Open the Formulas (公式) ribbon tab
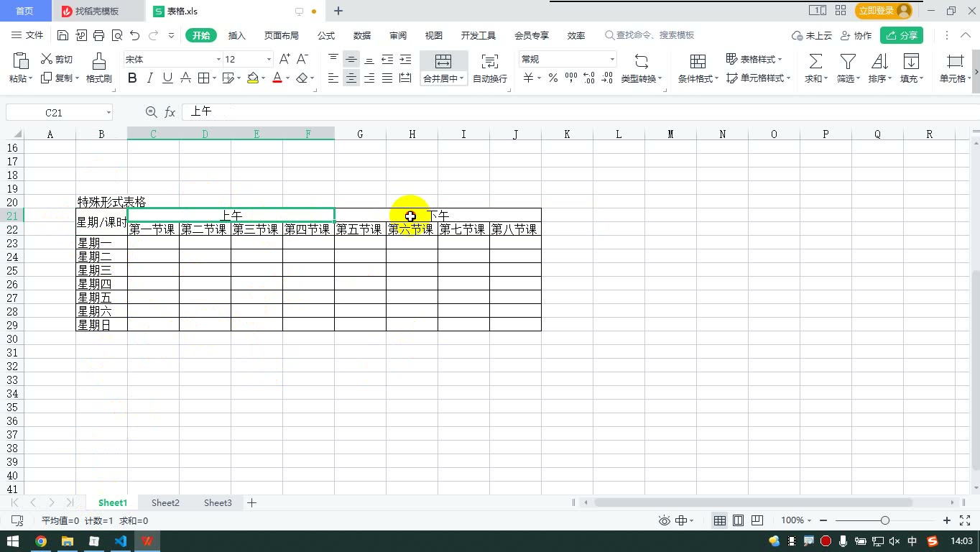Viewport: 980px width, 552px height. coord(326,35)
